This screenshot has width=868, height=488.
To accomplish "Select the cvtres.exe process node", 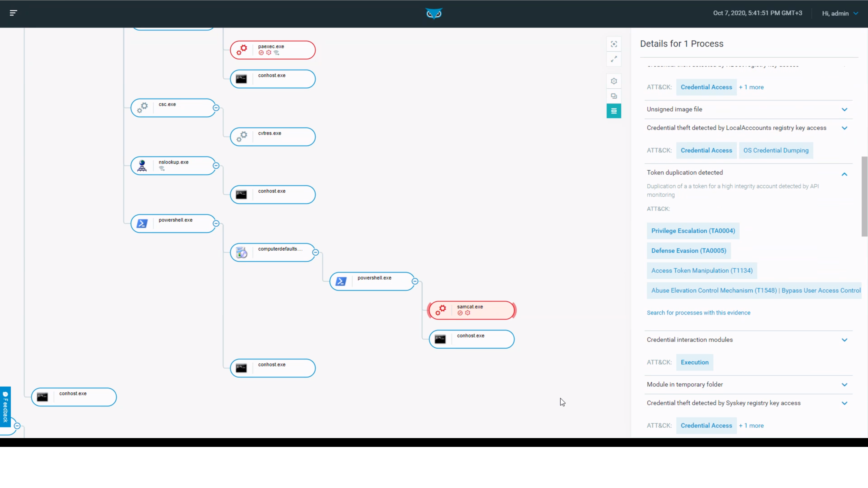I will [273, 137].
